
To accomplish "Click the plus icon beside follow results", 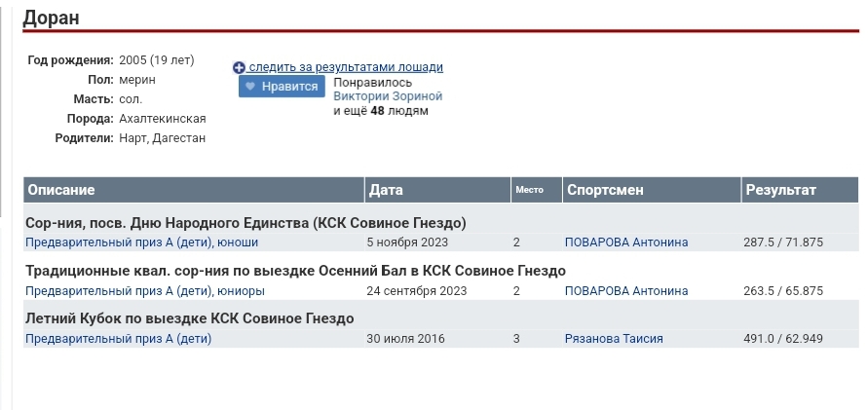I will [x=239, y=68].
